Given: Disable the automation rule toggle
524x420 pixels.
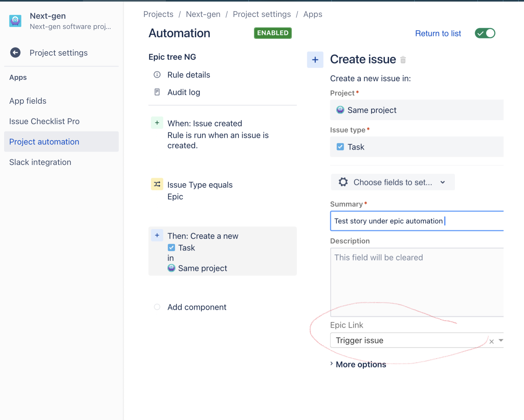Looking at the screenshot, I should (485, 33).
